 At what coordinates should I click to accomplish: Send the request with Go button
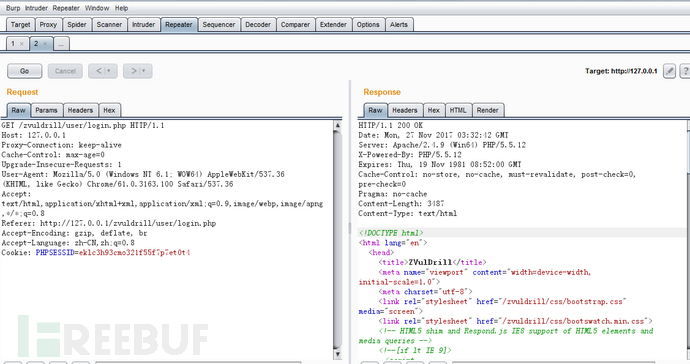coord(25,71)
